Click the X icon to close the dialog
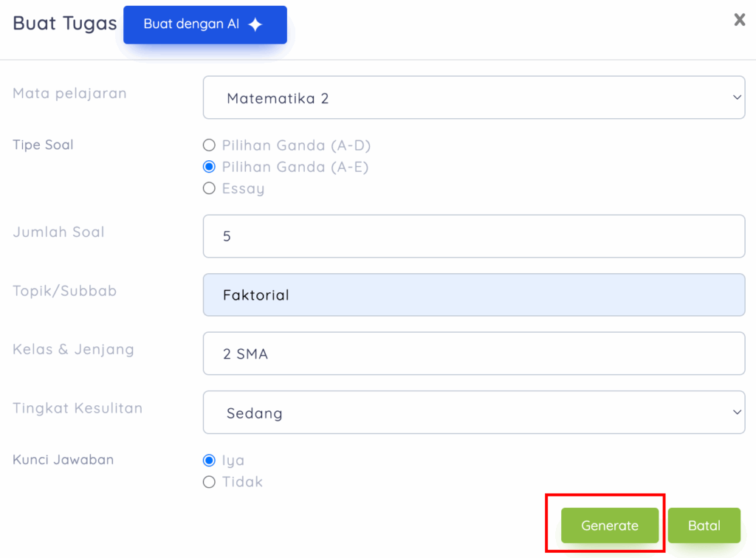Screen dimensions: 756x558 pos(739,20)
